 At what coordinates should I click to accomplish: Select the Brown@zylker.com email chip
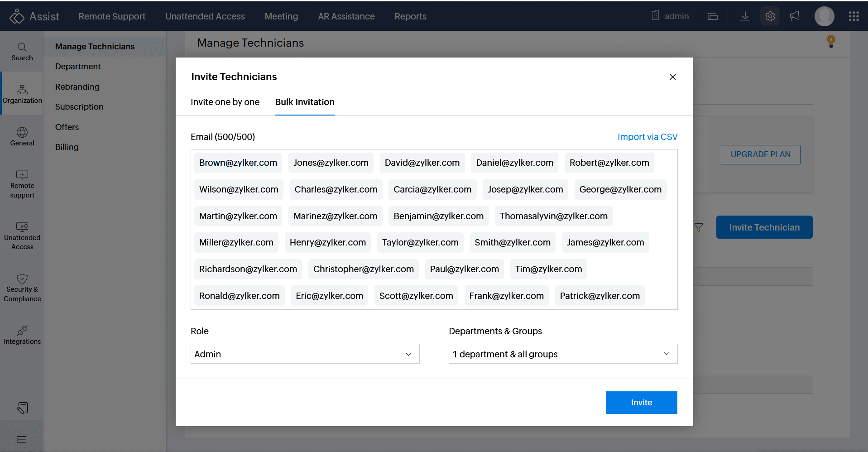point(238,163)
